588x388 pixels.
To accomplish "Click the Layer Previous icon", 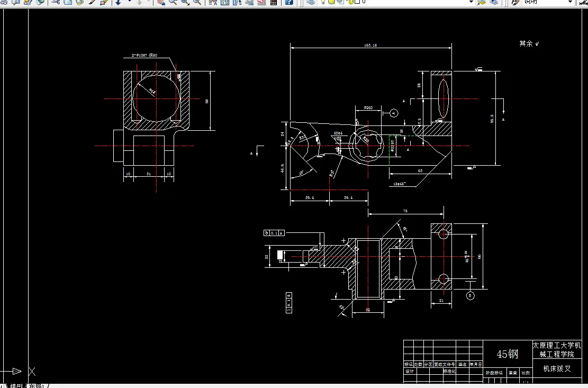I will [x=493, y=2].
